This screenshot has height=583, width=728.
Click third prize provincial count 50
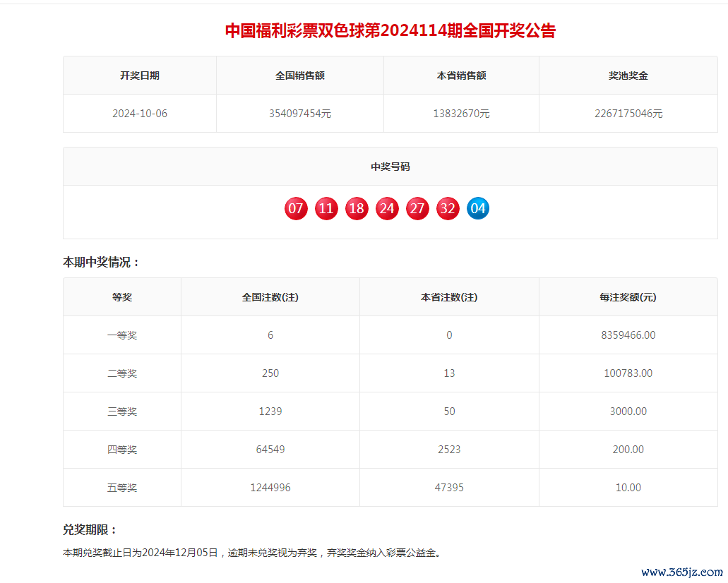(449, 411)
